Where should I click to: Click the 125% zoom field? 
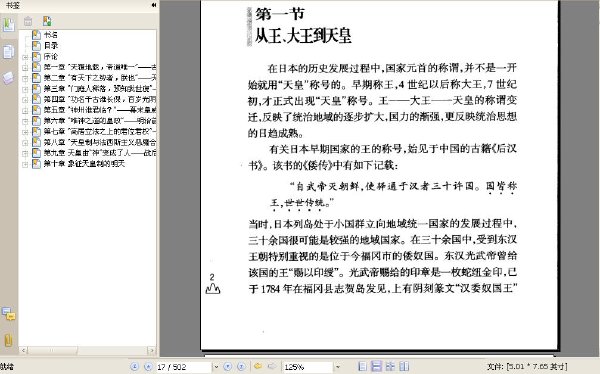(x=308, y=367)
